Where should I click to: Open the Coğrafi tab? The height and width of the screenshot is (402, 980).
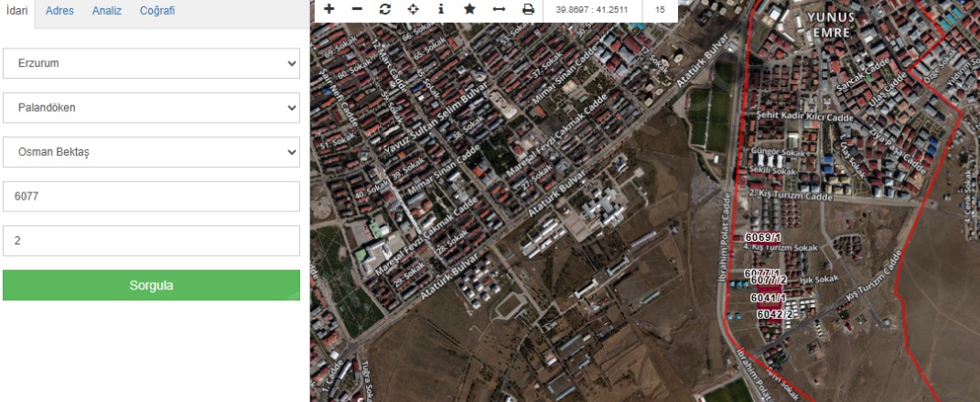coord(156,12)
